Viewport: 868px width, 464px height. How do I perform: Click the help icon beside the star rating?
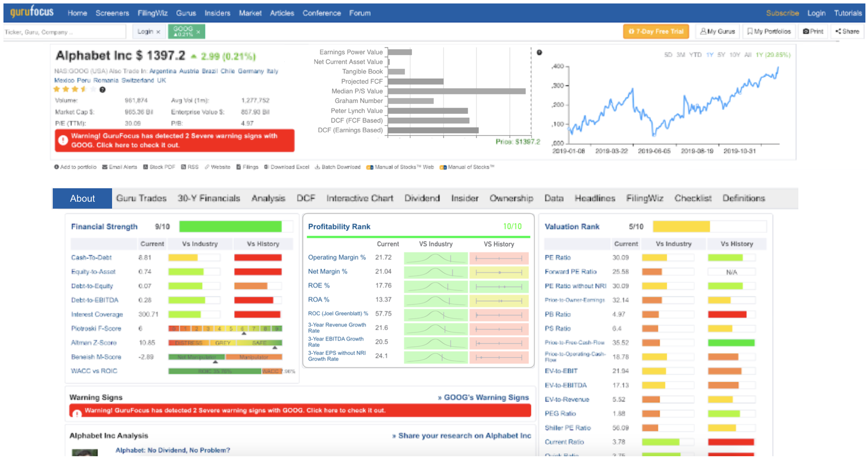(x=103, y=90)
